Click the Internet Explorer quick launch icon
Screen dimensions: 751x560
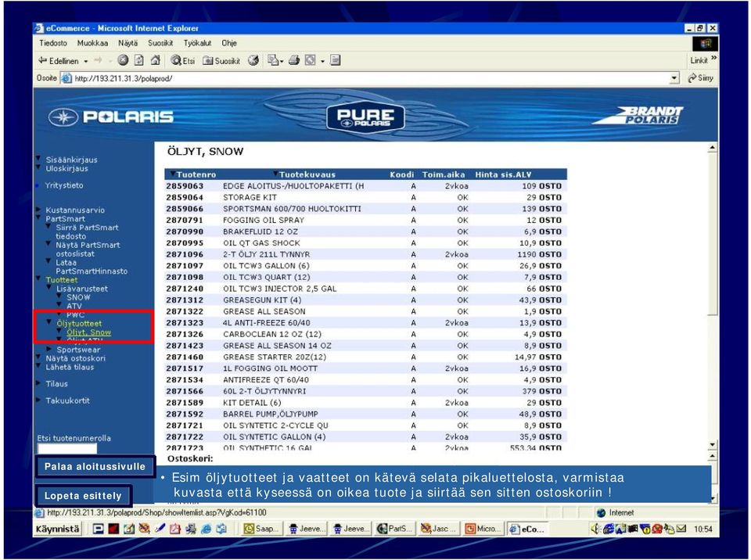click(x=206, y=529)
